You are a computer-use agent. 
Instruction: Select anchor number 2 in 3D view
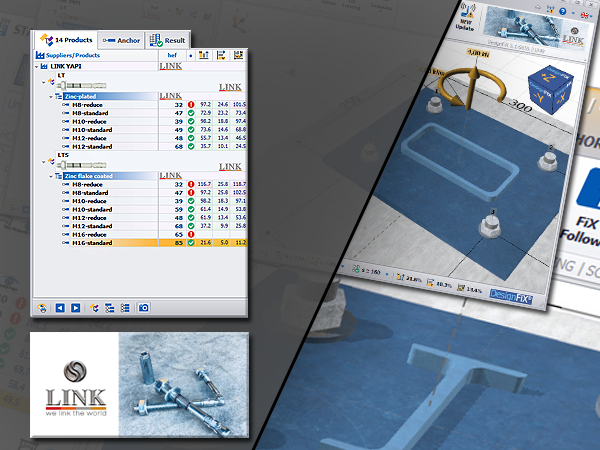pos(549,161)
